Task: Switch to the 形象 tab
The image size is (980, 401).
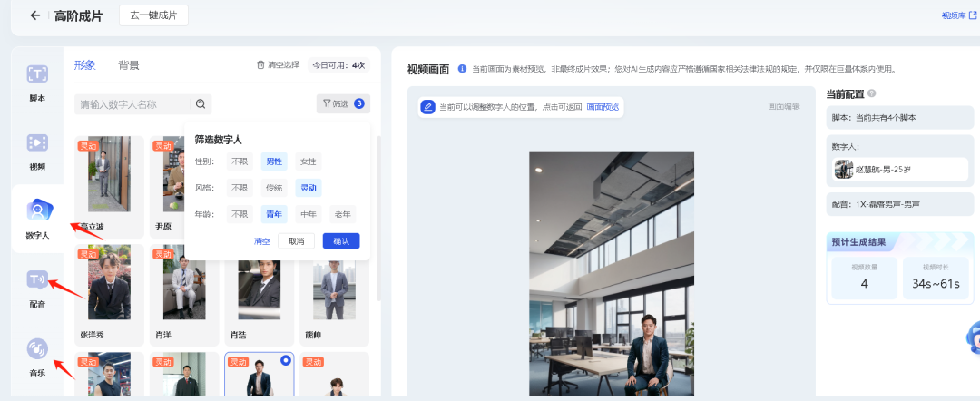Action: coord(84,65)
